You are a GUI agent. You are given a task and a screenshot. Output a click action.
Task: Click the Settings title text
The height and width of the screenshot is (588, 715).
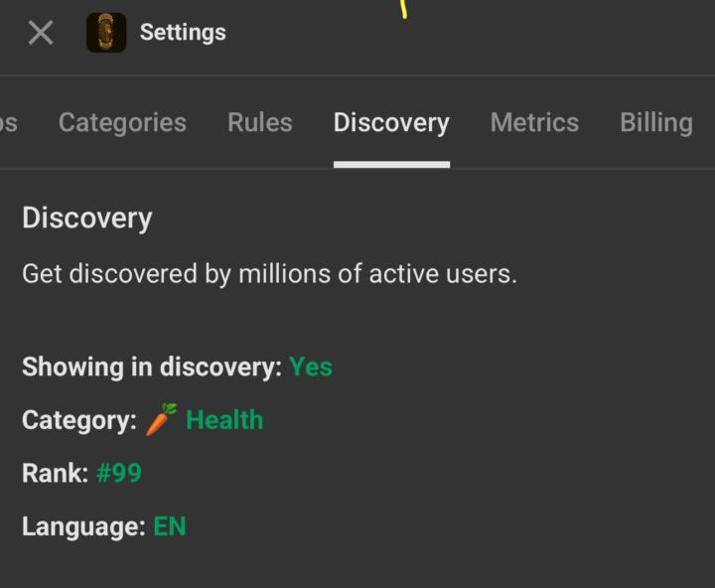point(183,32)
